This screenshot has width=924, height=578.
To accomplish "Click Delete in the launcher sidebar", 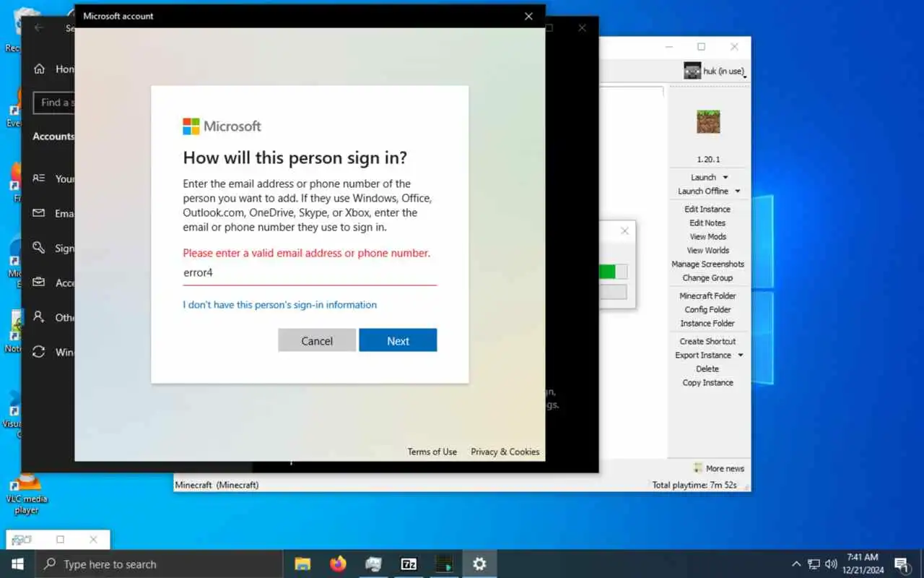I will (707, 369).
